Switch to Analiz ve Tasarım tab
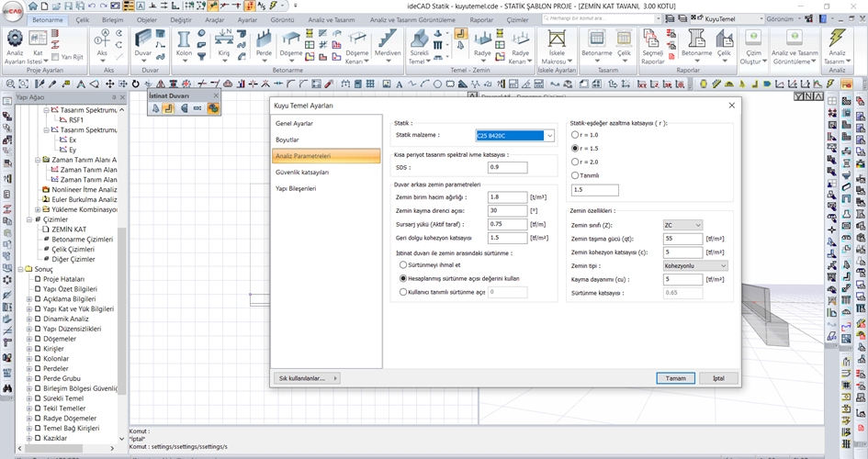Viewport: 868px width, 459px height. 331,19
